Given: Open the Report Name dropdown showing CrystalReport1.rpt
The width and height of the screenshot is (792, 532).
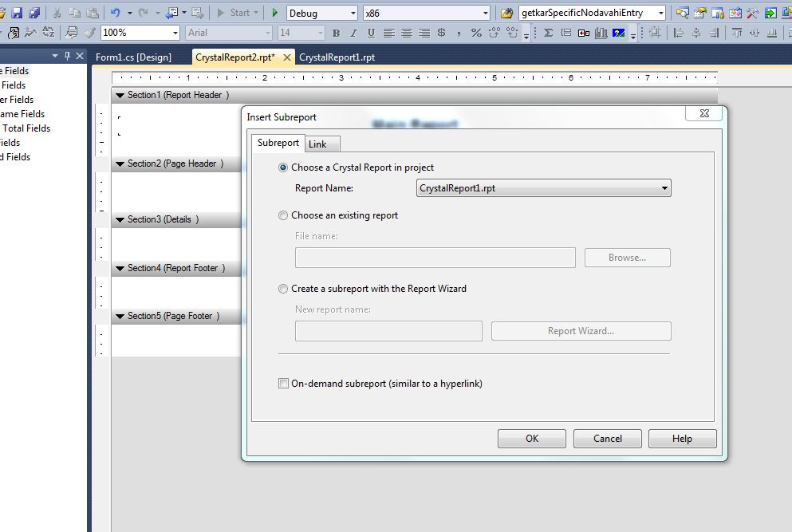Looking at the screenshot, I should pyautogui.click(x=543, y=188).
